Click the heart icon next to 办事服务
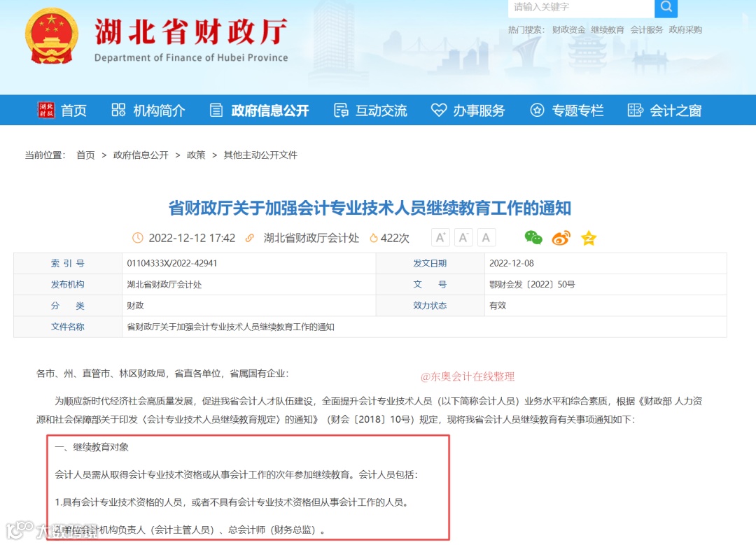756x545 pixels. click(x=439, y=110)
